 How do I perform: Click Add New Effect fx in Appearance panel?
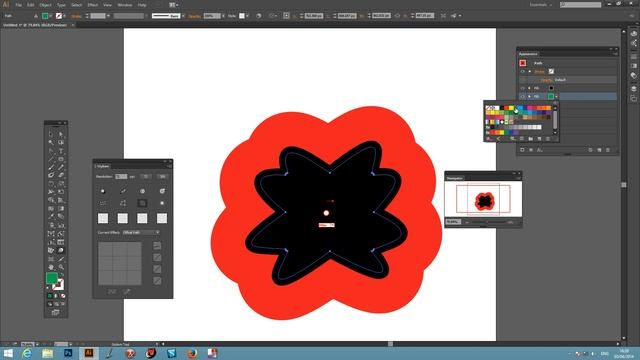[x=540, y=150]
